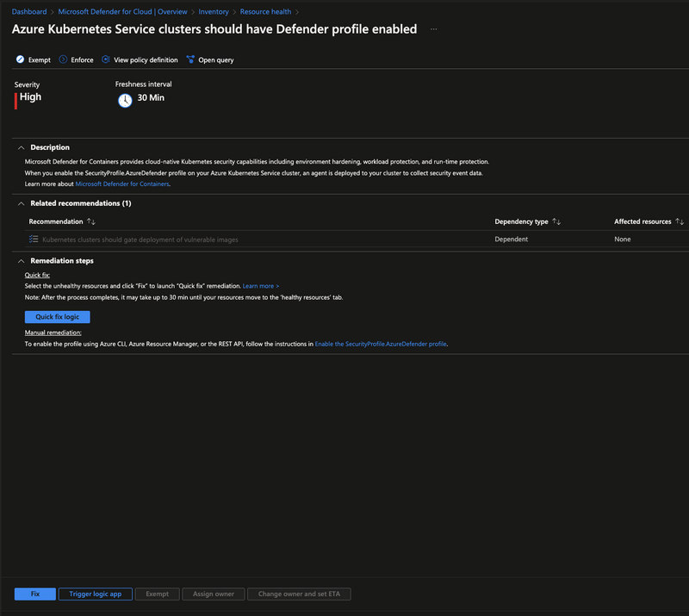Click the recommendation list icon beside Kubernetes clusters

(x=34, y=240)
